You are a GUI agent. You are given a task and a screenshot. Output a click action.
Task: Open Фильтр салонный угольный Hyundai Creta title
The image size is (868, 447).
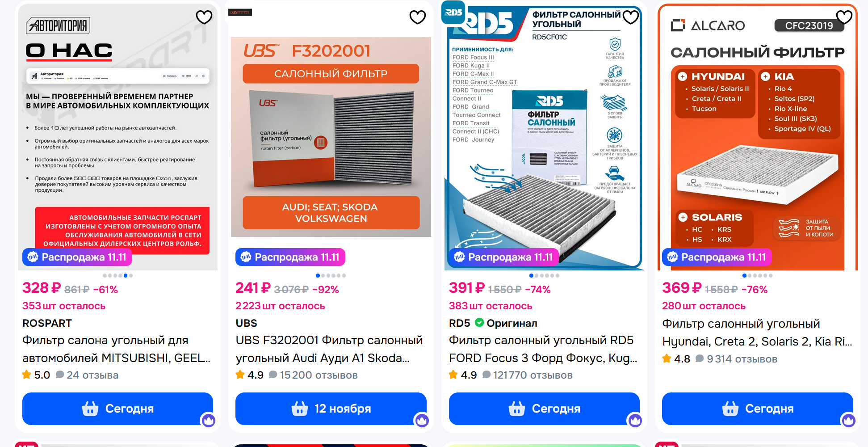tap(757, 333)
